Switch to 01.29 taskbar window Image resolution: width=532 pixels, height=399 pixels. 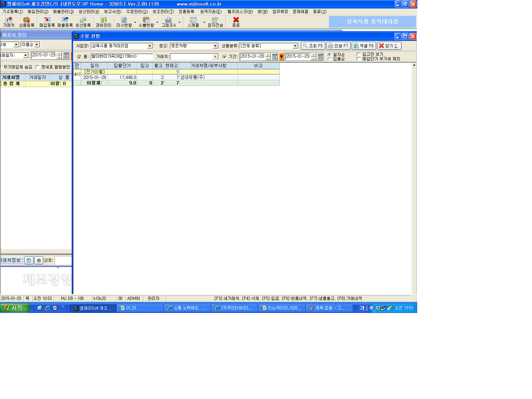pos(140,308)
